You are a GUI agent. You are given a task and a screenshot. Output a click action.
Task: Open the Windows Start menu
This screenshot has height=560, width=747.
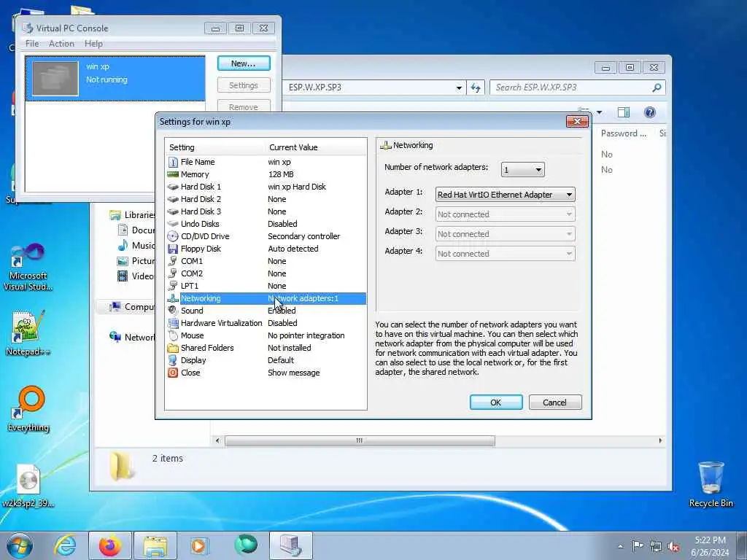click(x=20, y=545)
